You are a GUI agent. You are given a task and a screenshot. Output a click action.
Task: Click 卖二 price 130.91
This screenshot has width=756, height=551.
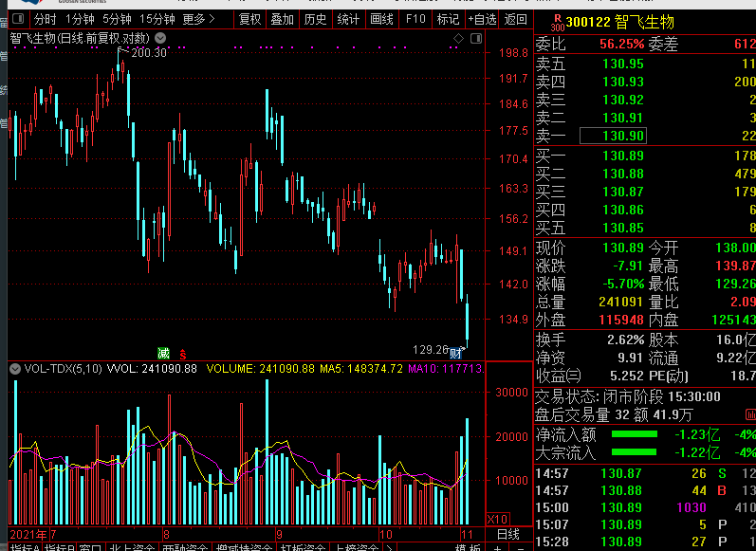coord(623,119)
